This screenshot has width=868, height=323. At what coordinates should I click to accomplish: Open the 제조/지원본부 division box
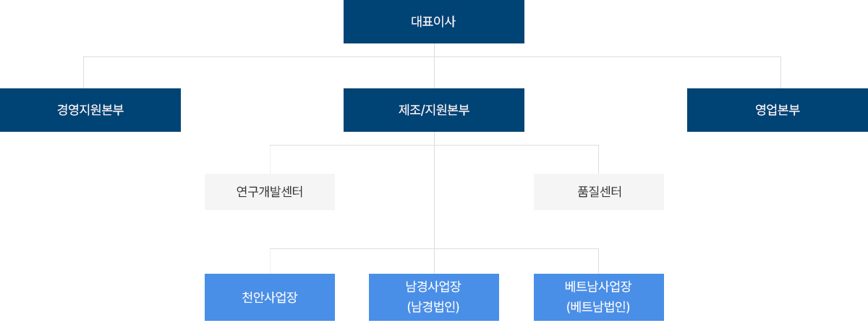(433, 110)
